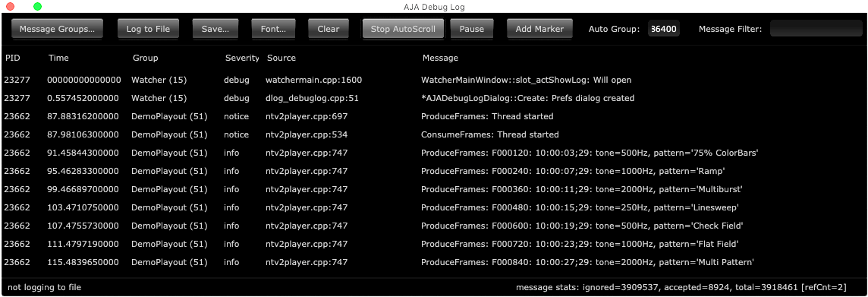Click source cell ntv2player.cpp:697
Screen dimensions: 868x297
(306, 116)
